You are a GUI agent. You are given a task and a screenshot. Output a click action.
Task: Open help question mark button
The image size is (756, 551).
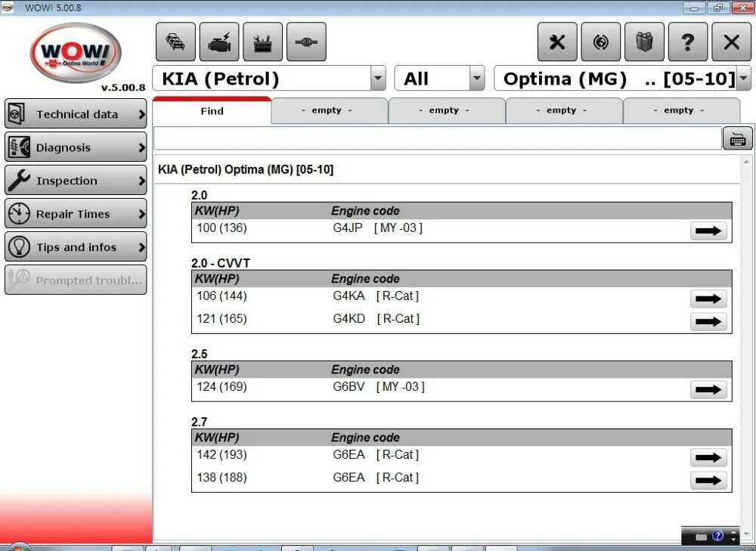tap(688, 42)
